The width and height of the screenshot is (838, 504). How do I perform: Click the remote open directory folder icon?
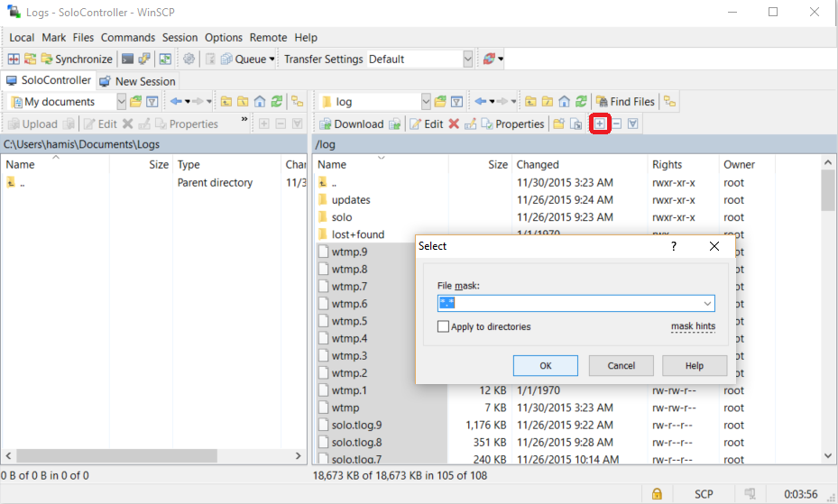coord(440,102)
